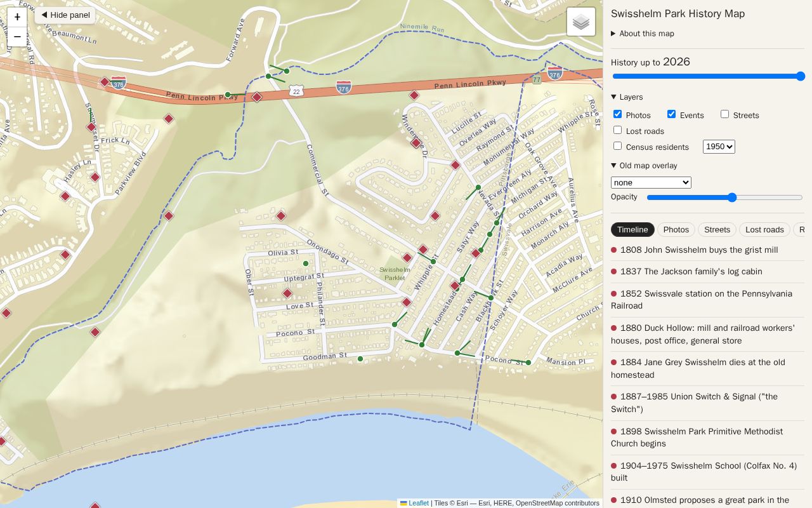Screen dimensions: 812x508
Task: Enable the Lost roads layer checkbox
Action: tap(617, 130)
